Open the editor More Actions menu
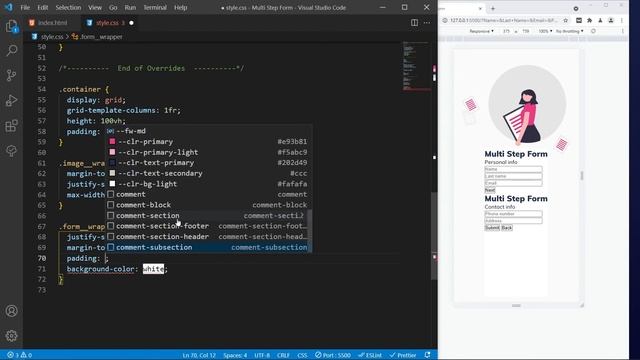The image size is (640, 360). [427, 23]
